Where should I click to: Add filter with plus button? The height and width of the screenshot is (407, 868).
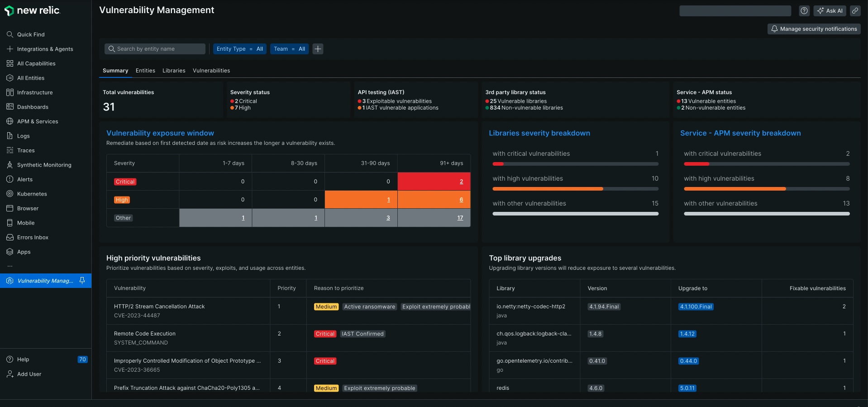pyautogui.click(x=318, y=49)
